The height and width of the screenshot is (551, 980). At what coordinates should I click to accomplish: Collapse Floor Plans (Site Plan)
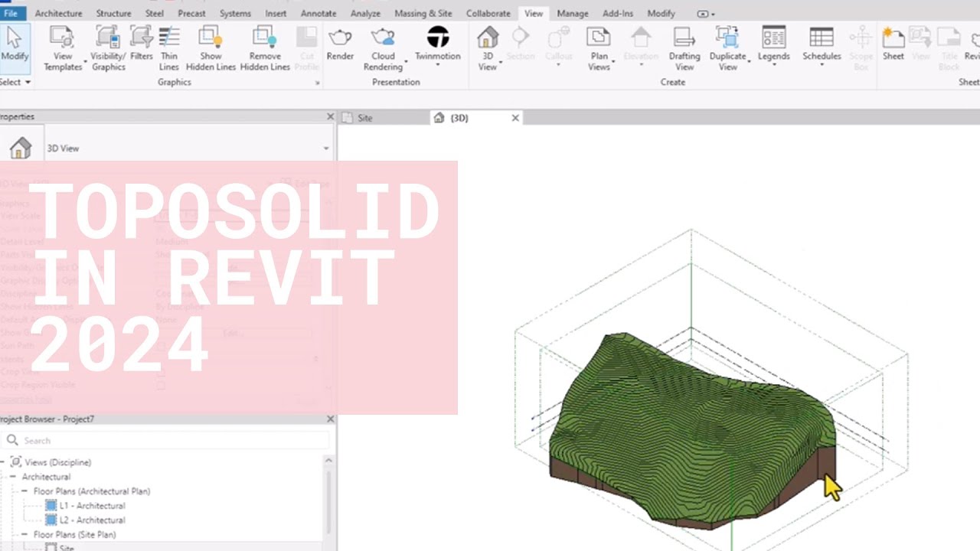pyautogui.click(x=24, y=534)
